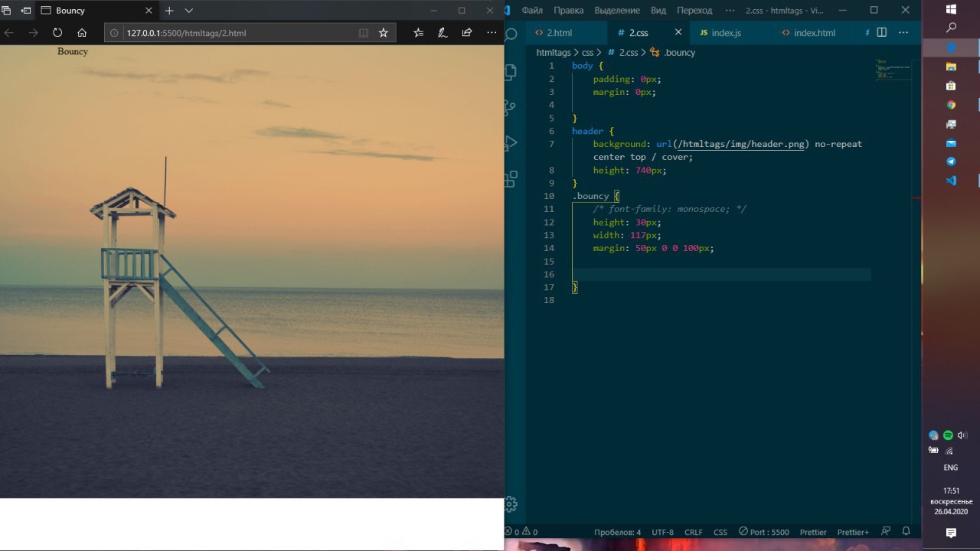The image size is (980, 551).
Task: Click the Add notes pen icon
Action: pyautogui.click(x=443, y=33)
